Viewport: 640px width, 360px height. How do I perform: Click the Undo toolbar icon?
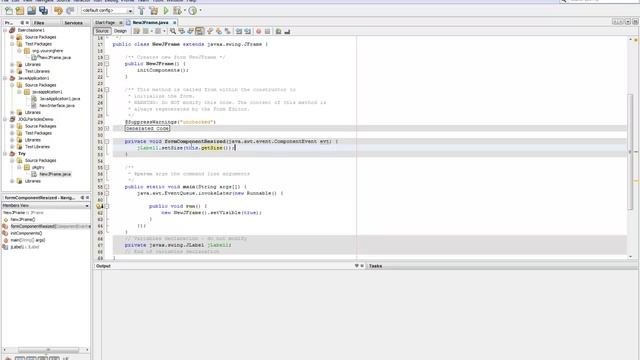58,11
